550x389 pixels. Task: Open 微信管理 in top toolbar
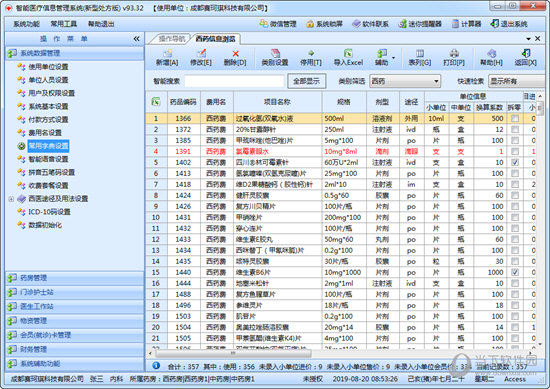click(x=278, y=24)
